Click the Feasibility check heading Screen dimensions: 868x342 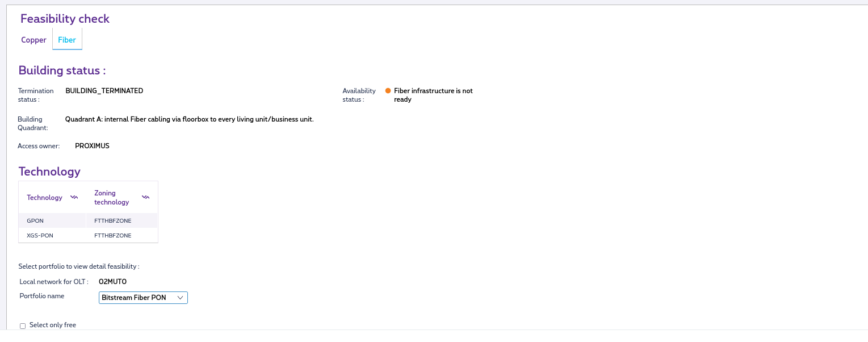click(65, 19)
